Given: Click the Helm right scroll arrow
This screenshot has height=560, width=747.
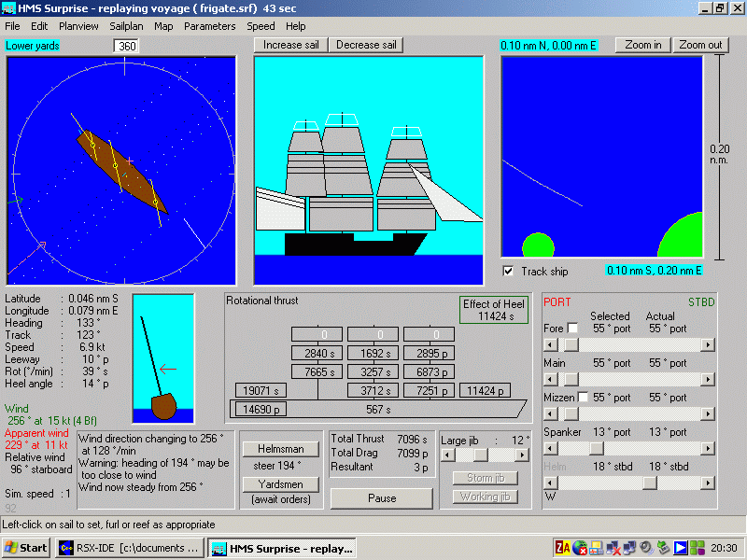Looking at the screenshot, I should coord(708,483).
